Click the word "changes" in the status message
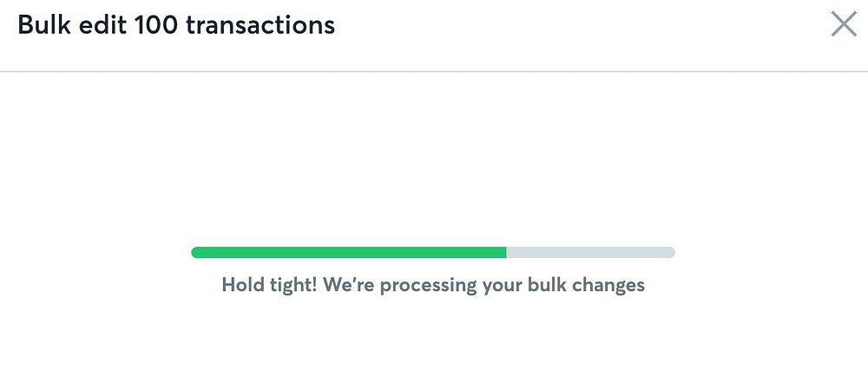 [611, 285]
